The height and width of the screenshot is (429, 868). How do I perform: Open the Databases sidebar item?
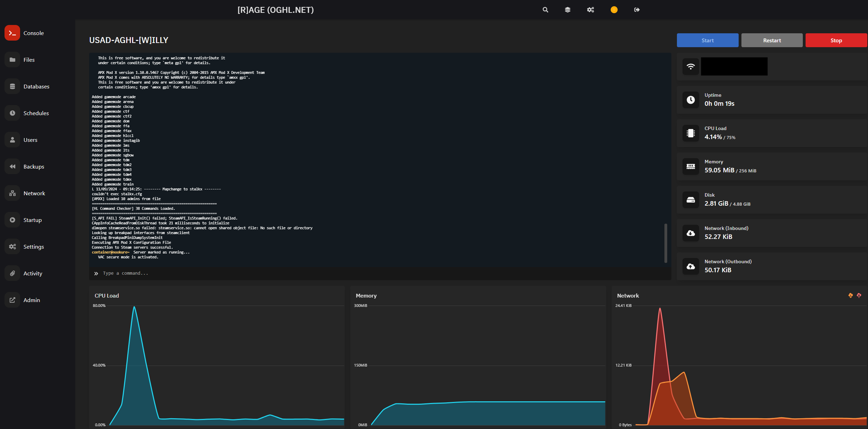(x=36, y=86)
